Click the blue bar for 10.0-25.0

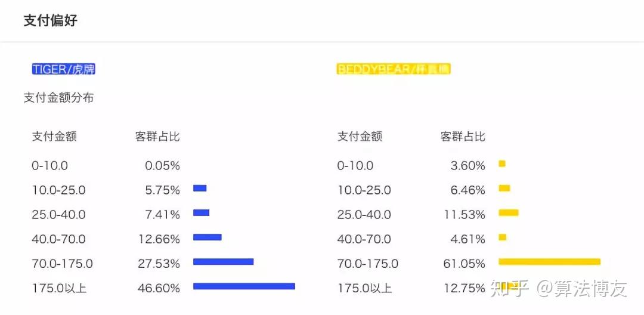(x=200, y=188)
